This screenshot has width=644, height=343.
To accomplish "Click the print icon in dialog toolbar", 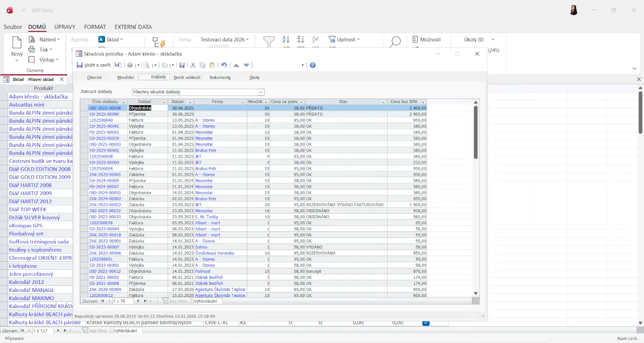I will pyautogui.click(x=130, y=65).
